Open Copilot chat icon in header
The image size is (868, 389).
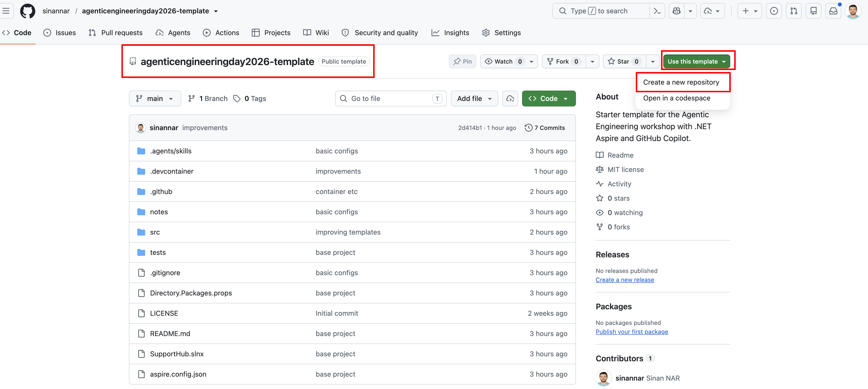[676, 11]
